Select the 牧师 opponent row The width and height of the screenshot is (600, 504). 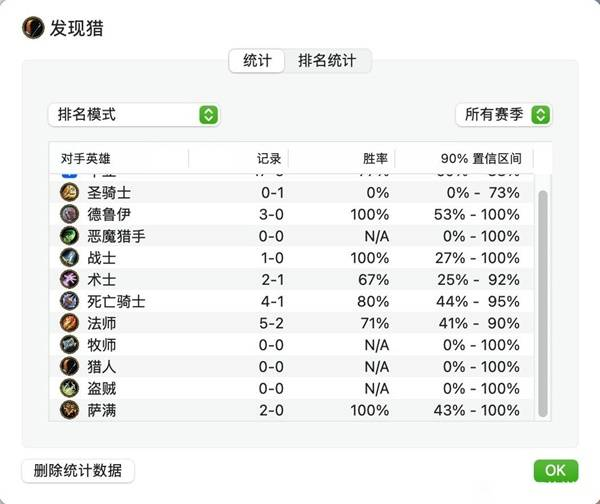point(291,345)
